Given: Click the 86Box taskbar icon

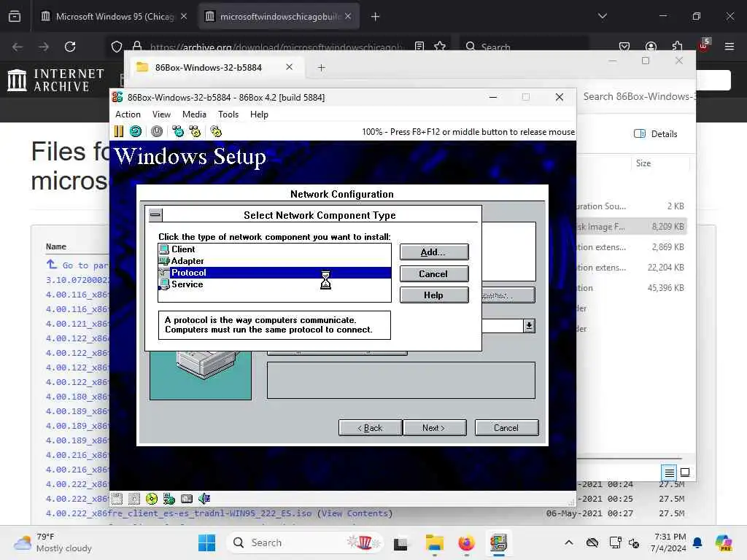Looking at the screenshot, I should 499,542.
